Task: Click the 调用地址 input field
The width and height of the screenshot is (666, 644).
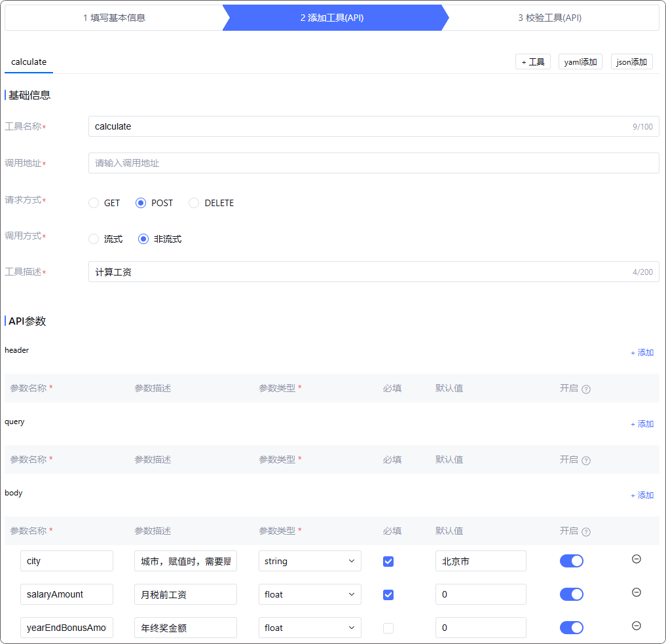Action: [373, 163]
